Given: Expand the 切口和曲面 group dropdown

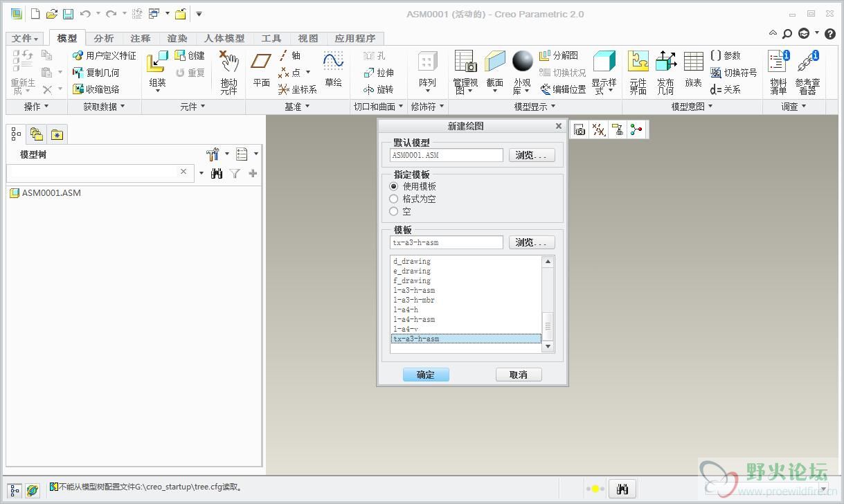Looking at the screenshot, I should click(x=379, y=106).
